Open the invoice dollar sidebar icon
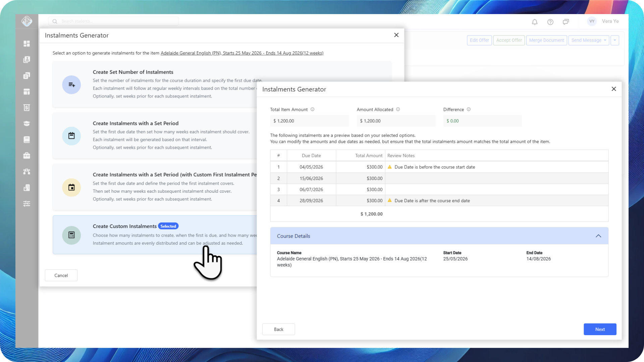Image resolution: width=644 pixels, height=362 pixels. click(27, 108)
